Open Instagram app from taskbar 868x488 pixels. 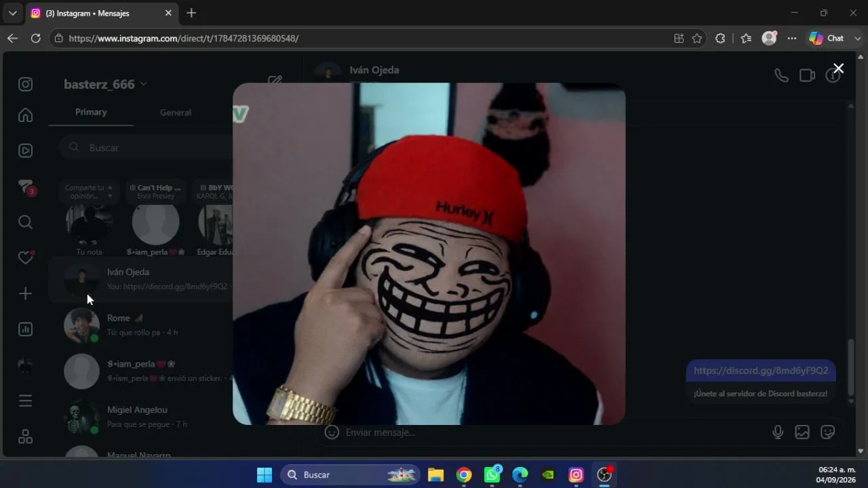point(576,475)
